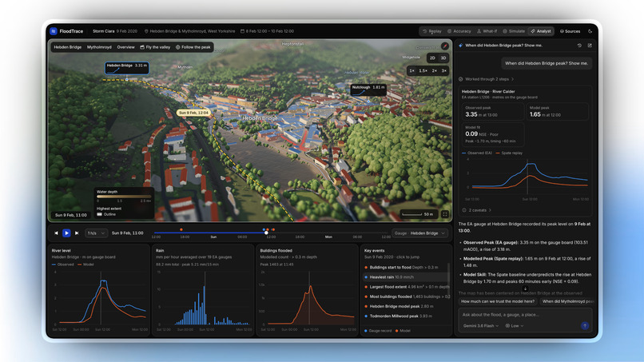Click the River level chart
The width and height of the screenshot is (644, 362).
tap(99, 299)
